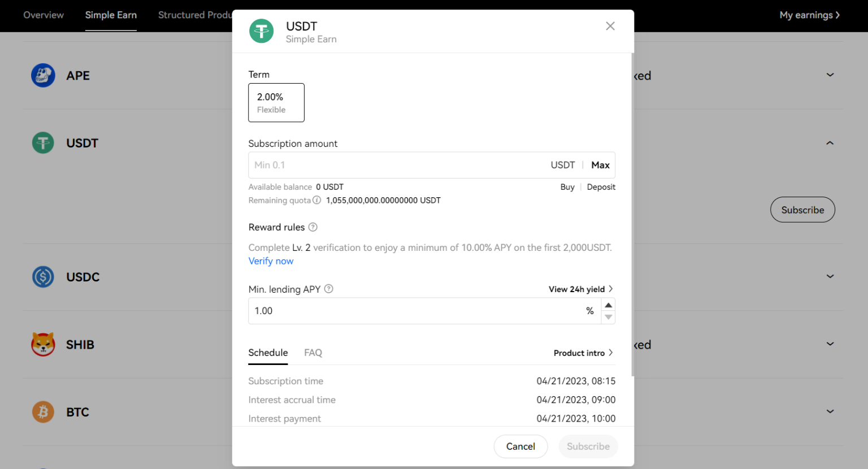The height and width of the screenshot is (469, 868).
Task: Close the USDT Simple Earn dialog
Action: point(610,26)
